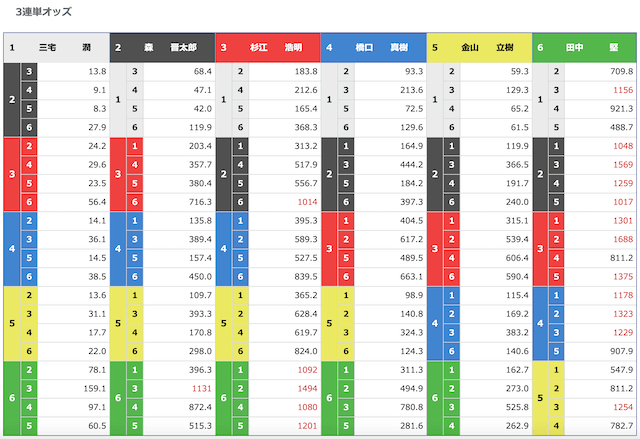The width and height of the screenshot is (640, 439).
Task: Click the blue second-place 4 block under racer 5
Action: (x=435, y=323)
